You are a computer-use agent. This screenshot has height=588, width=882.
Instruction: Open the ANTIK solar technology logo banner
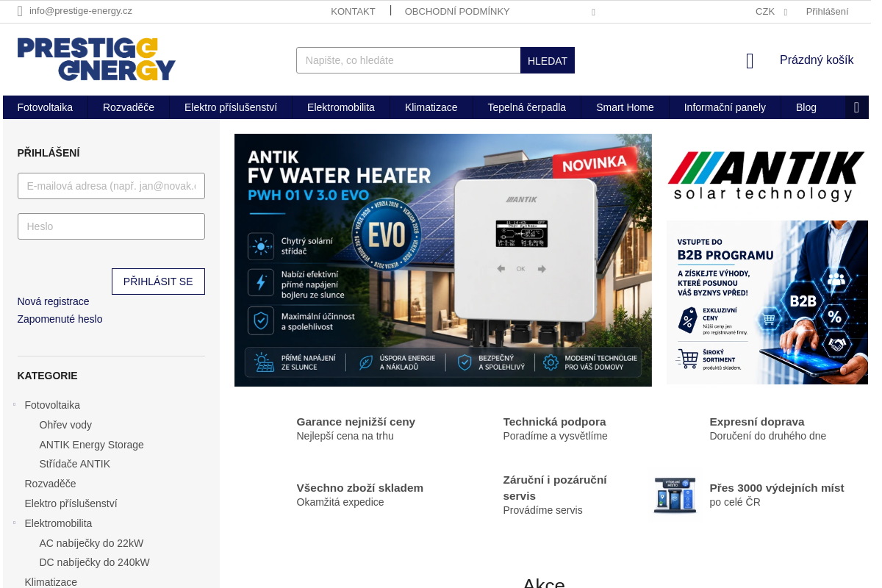point(766,176)
